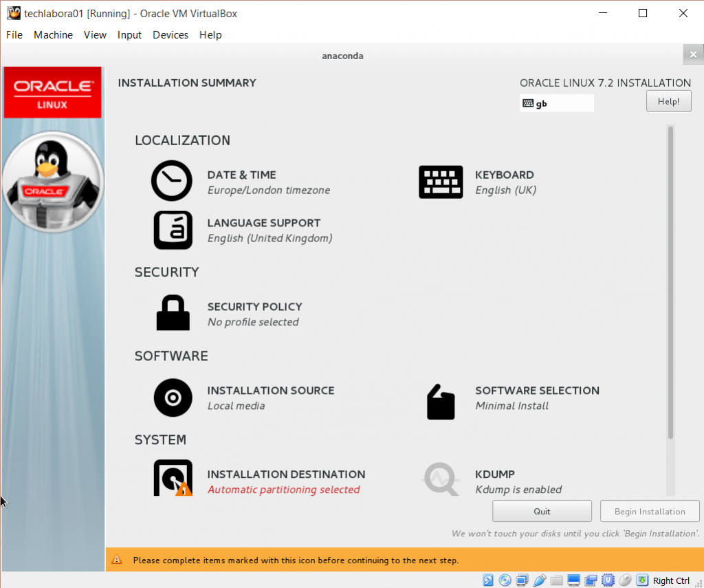Open Language Support via its icon
Image resolution: width=704 pixels, height=588 pixels.
click(x=173, y=230)
